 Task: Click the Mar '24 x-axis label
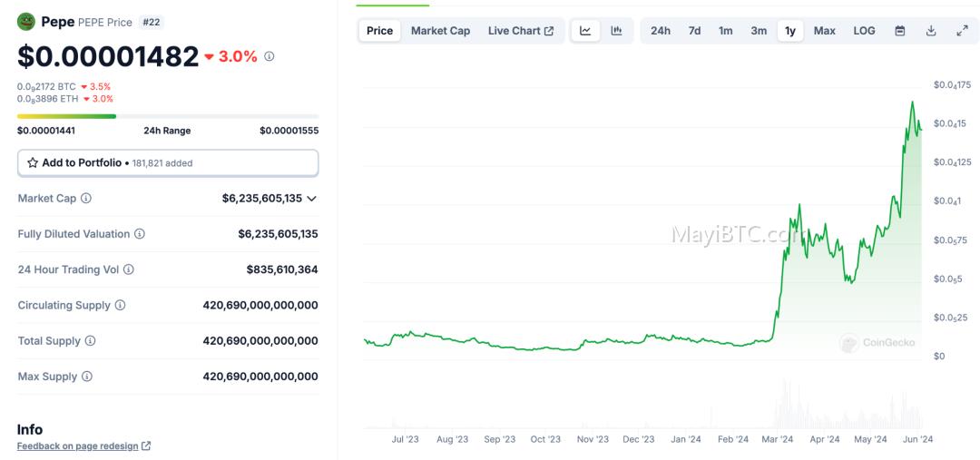(779, 439)
